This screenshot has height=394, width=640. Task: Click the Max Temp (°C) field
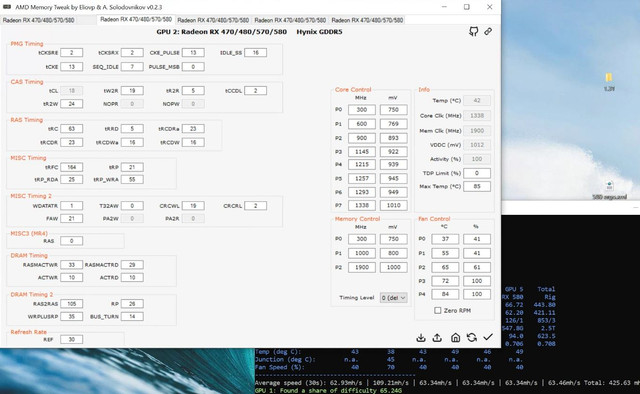click(x=477, y=187)
